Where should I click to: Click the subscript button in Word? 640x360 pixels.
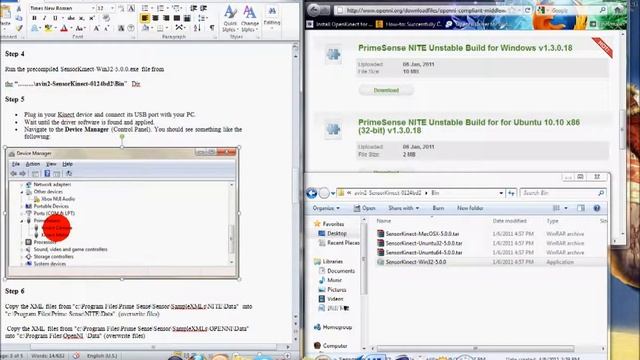pyautogui.click(x=82, y=18)
